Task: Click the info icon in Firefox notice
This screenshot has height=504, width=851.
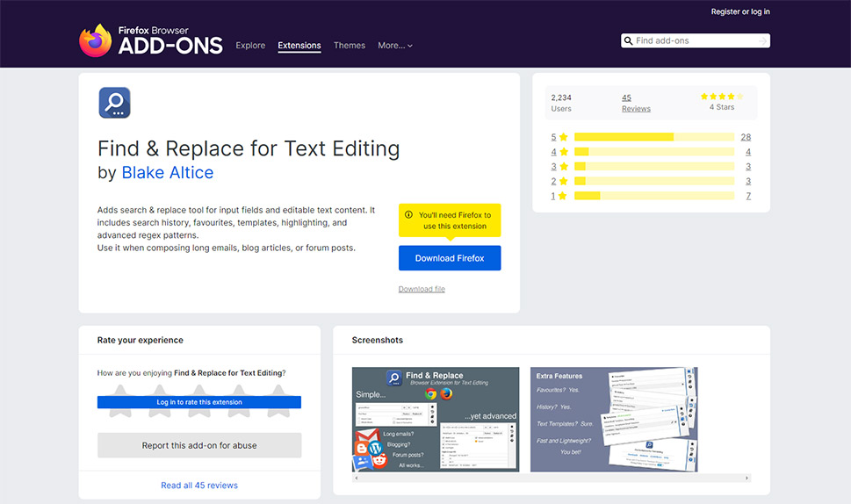Action: tap(408, 215)
